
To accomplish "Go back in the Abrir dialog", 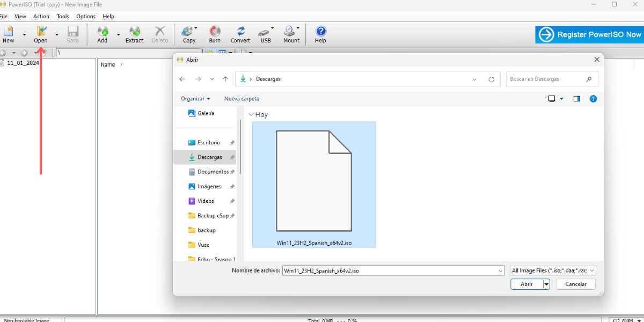I will [x=182, y=79].
